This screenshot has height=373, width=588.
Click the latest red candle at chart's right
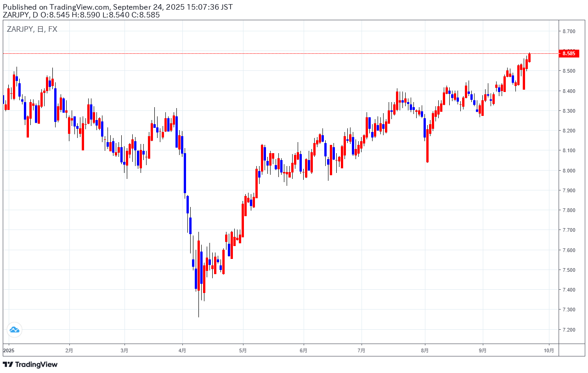pyautogui.click(x=529, y=57)
